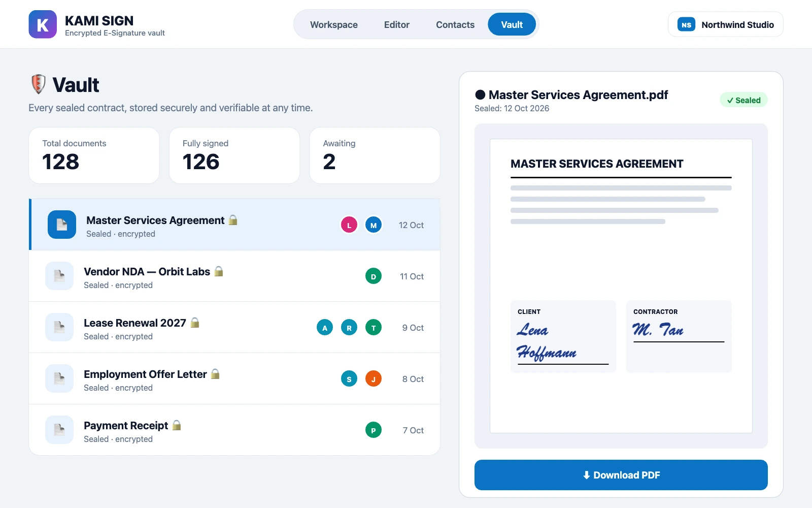This screenshot has width=812, height=508.
Task: Open the Total documents 128 card
Action: click(x=94, y=155)
